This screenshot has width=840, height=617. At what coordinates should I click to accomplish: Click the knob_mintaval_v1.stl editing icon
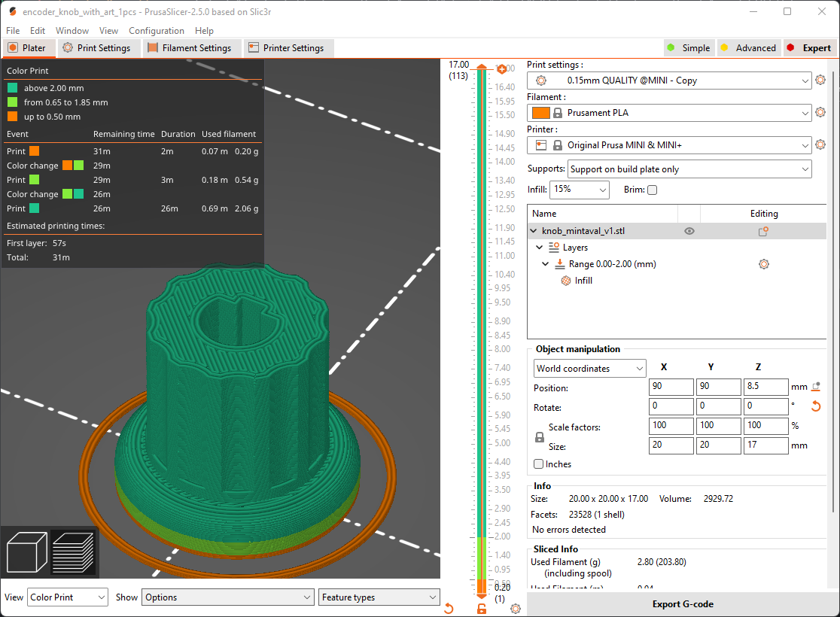[763, 232]
